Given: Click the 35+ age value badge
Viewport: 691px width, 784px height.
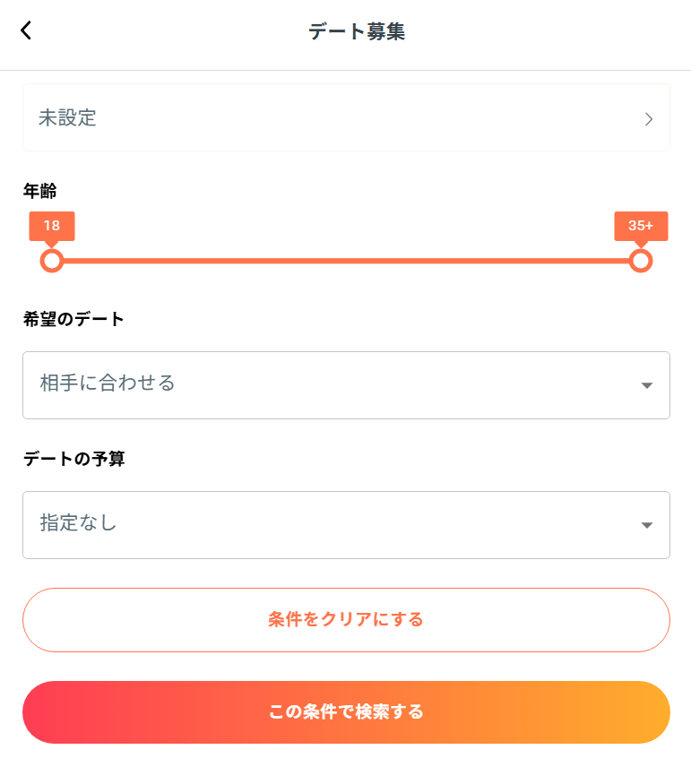Looking at the screenshot, I should (641, 226).
